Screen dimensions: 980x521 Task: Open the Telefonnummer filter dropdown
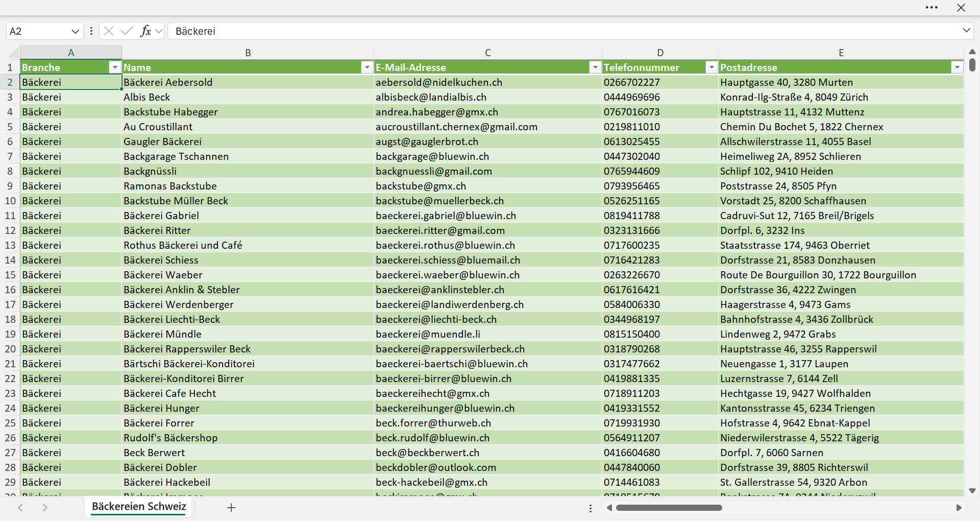(x=712, y=67)
